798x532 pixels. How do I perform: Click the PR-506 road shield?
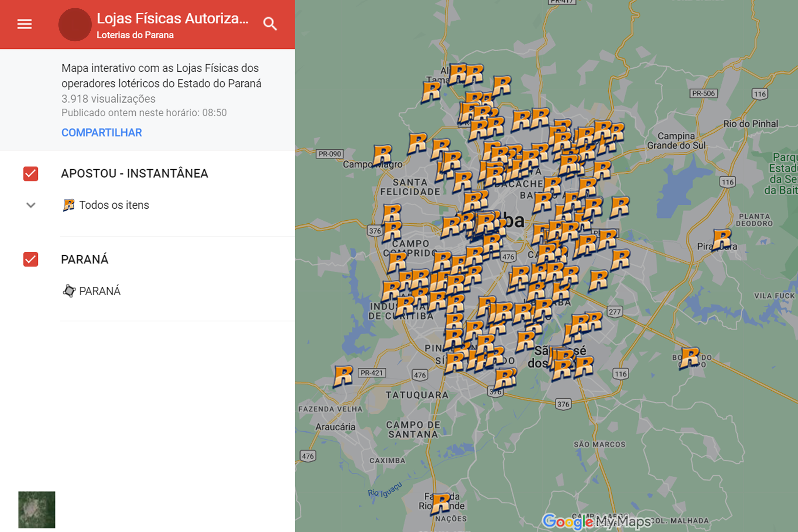tap(703, 93)
